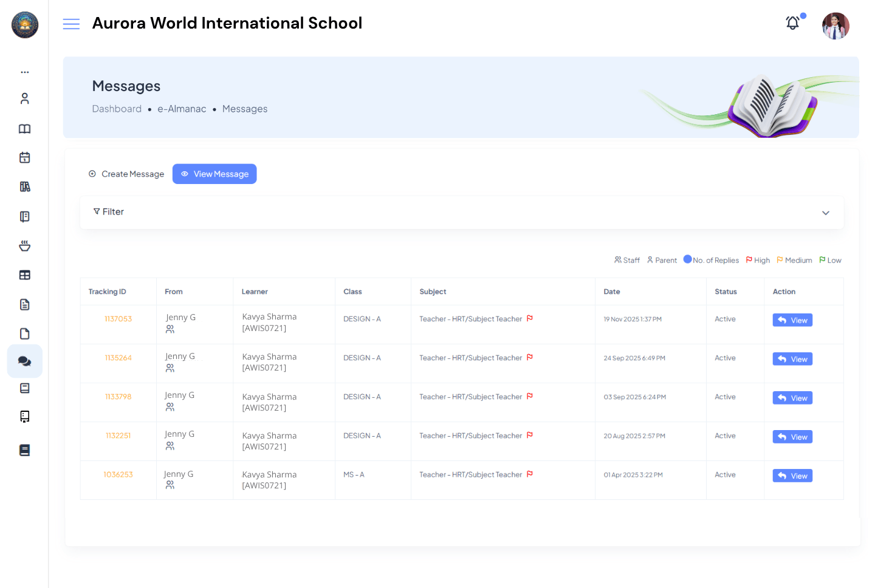The image size is (875, 588).
Task: Expand the Filter panel chevron
Action: point(825,213)
